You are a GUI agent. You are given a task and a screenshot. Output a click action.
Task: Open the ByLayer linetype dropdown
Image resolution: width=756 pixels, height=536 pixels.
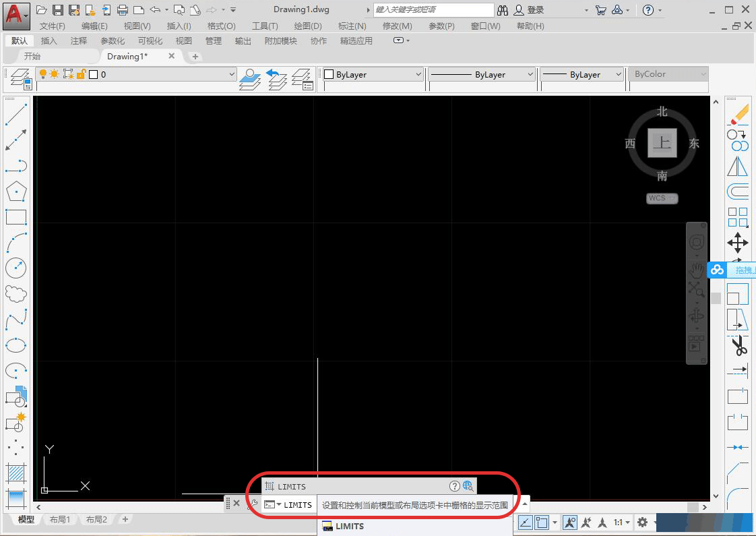tap(530, 74)
